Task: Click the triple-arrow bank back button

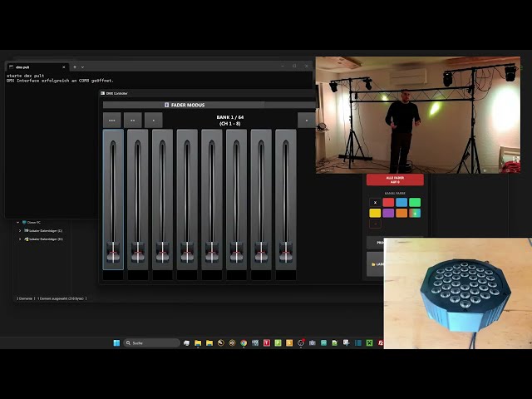Action: point(112,121)
